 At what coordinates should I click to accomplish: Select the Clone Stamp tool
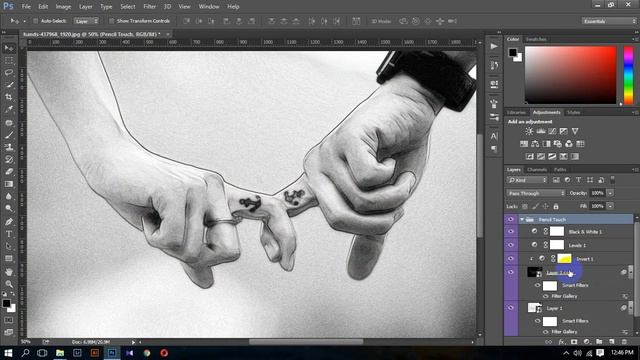(x=9, y=147)
